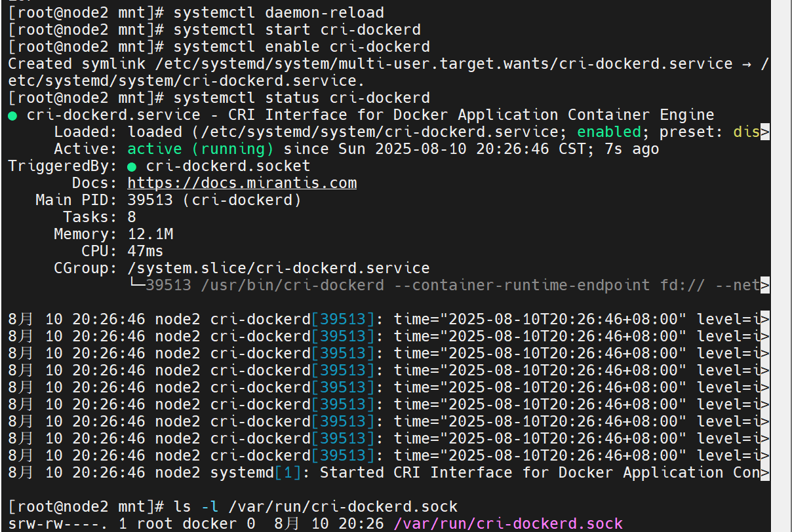The image size is (792, 532).
Task: Click the 'ls -l /var/run/cri-dockerd.sock' command
Action: pos(315,506)
